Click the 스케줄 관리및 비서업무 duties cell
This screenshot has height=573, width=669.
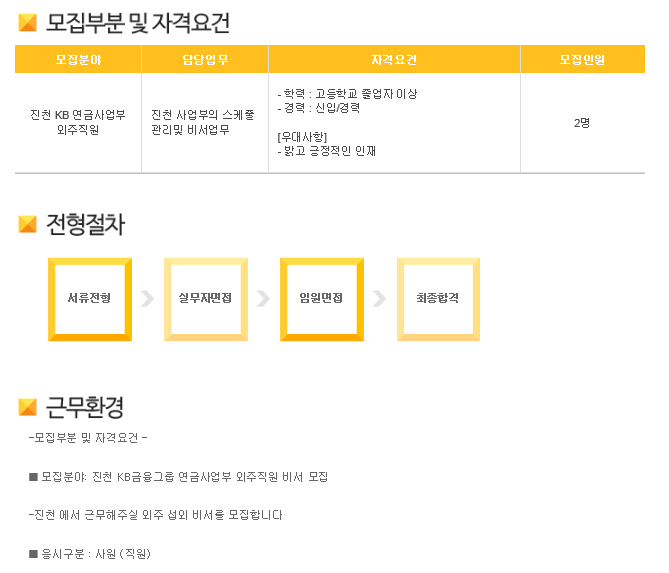point(204,122)
